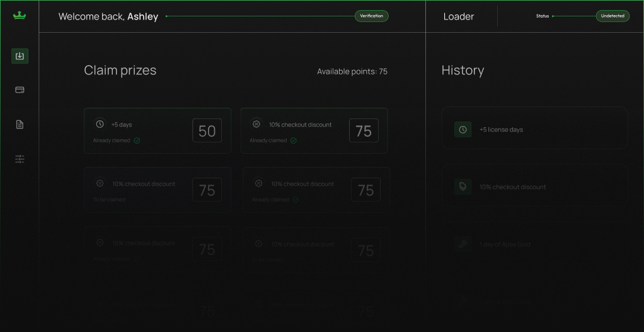
Task: Click the key icon for 1 day of Apex Gold
Action: coord(463,244)
